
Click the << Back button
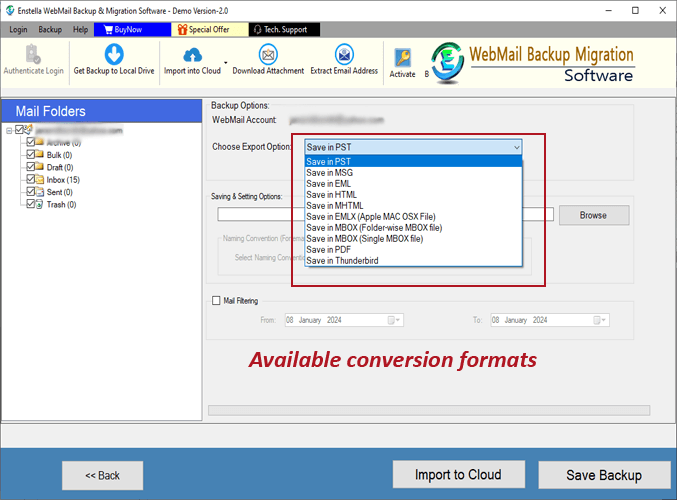[x=102, y=475]
